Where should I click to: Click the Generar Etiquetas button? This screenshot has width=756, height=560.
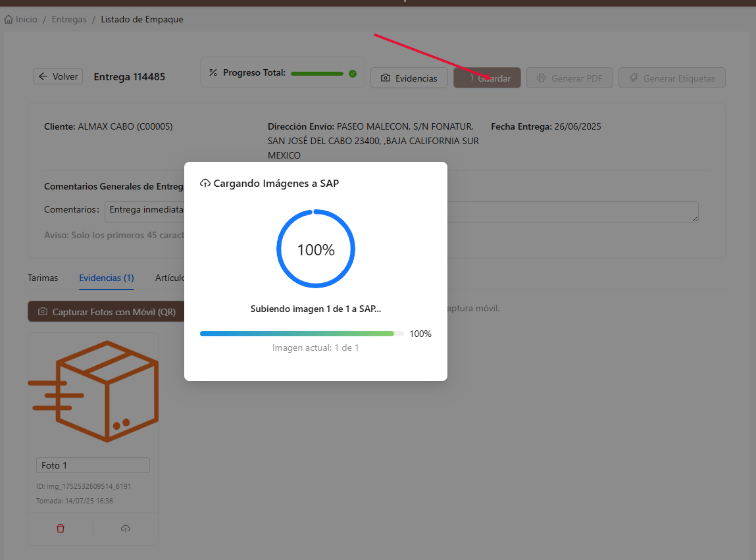point(672,78)
